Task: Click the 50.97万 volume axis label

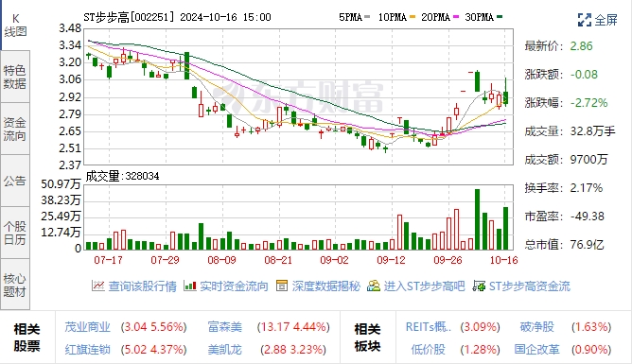Action: 61,184
